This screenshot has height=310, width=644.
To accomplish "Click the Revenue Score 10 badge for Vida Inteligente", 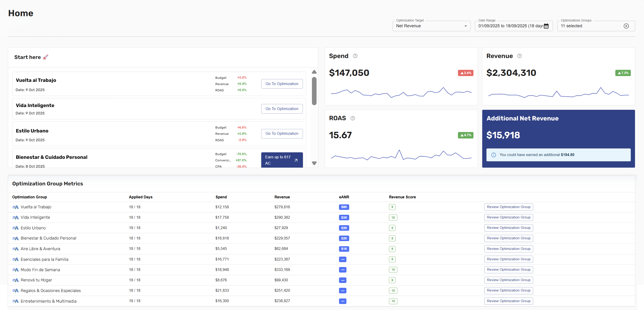I will 393,218.
